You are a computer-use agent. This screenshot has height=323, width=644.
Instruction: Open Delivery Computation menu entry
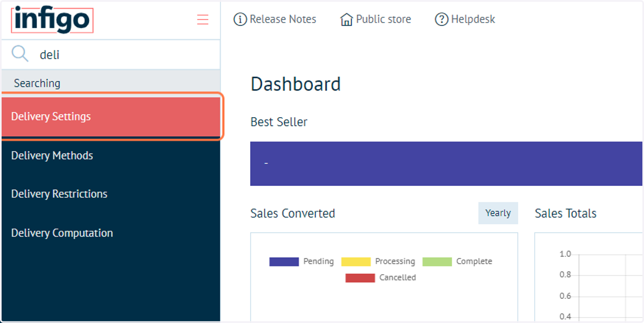coord(111,233)
